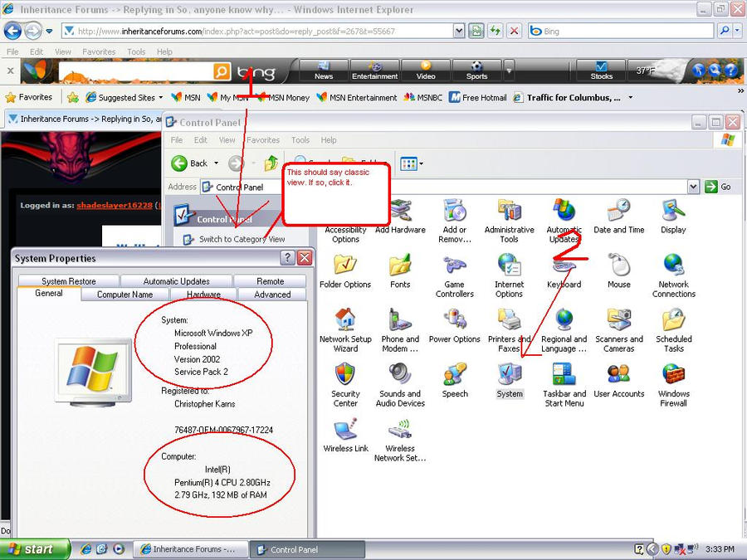The height and width of the screenshot is (560, 747).
Task: Open the Fonts folder
Action: point(399,270)
